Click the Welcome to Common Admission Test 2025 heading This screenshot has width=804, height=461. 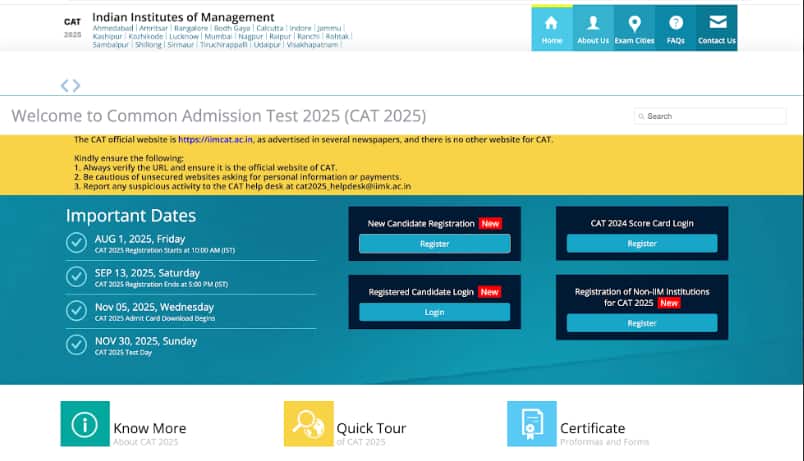point(218,116)
